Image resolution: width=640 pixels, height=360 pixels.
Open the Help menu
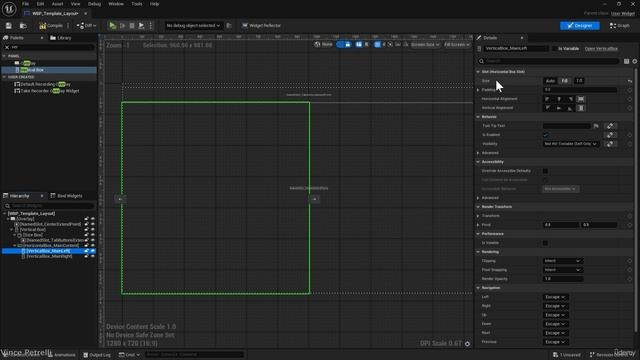click(154, 4)
